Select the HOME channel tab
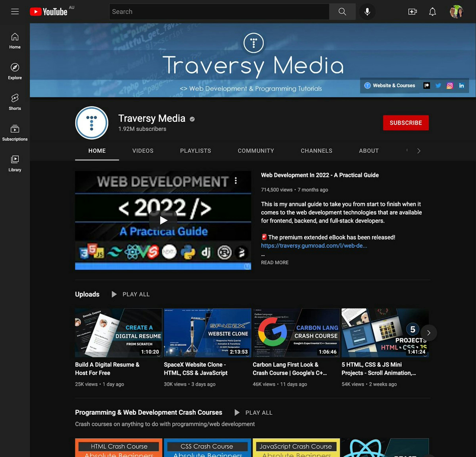This screenshot has height=457, width=476. click(x=97, y=151)
